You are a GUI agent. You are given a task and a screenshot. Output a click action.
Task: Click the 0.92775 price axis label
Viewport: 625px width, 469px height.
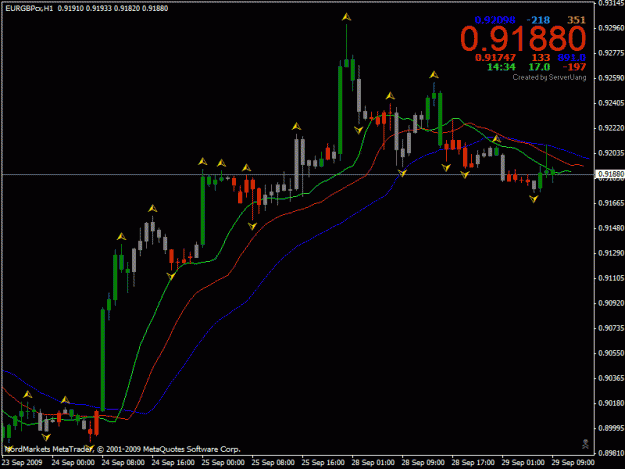tap(611, 53)
